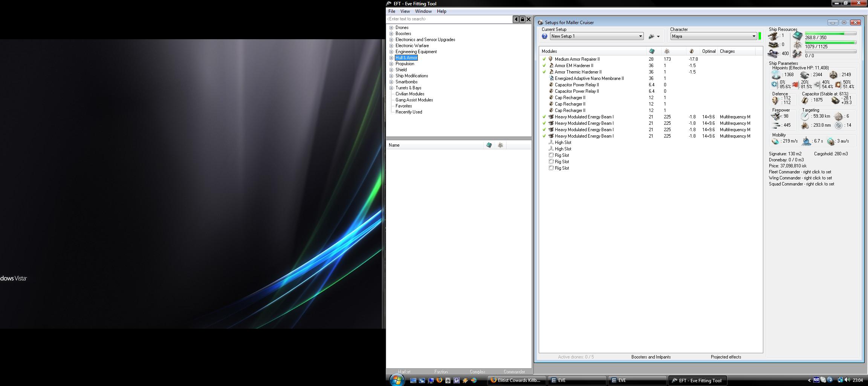Toggle Medium Armor Repairer II active checkmark
Image resolution: width=868 pixels, height=386 pixels.
(544, 59)
